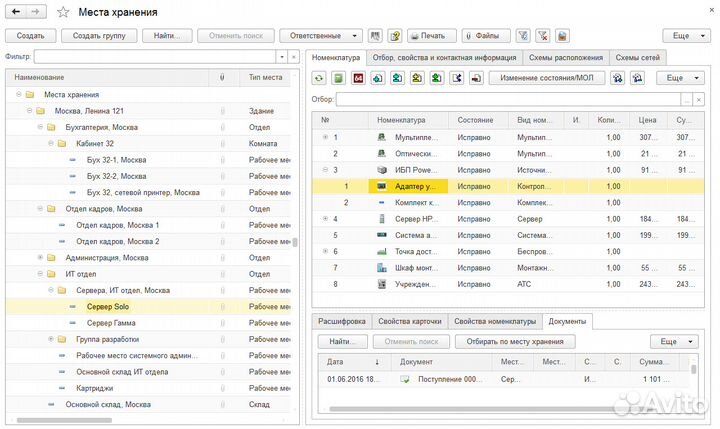
Task: Click the clear-filter funnel icon with red cross
Action: pos(542,35)
